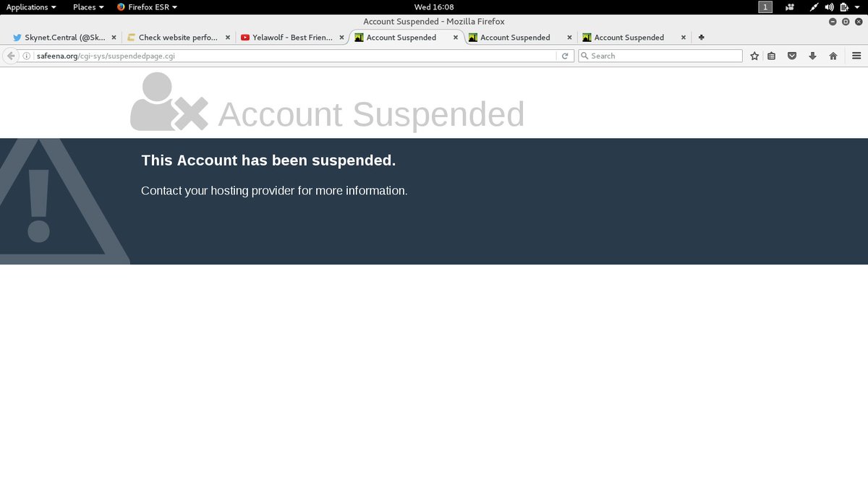
Task: Go back with the back arrow
Action: [x=11, y=56]
